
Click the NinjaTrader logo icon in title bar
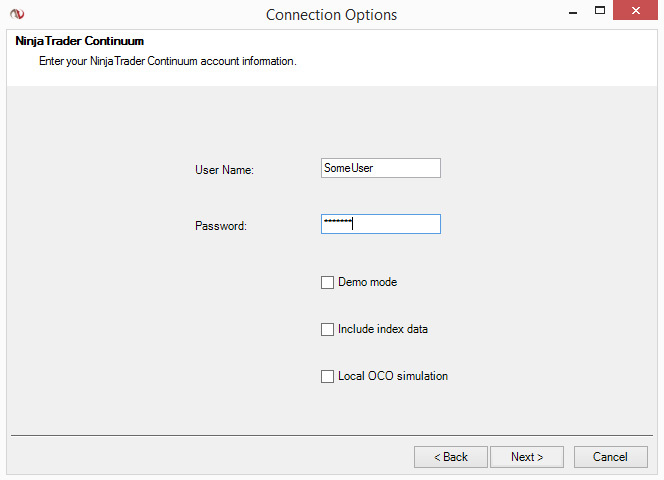(x=17, y=14)
